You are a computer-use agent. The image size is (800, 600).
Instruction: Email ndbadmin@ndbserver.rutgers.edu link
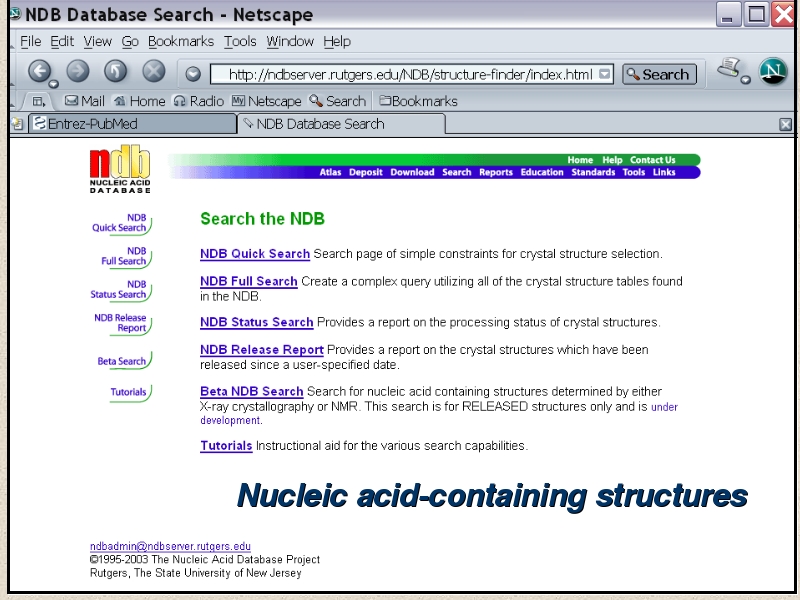(170, 546)
